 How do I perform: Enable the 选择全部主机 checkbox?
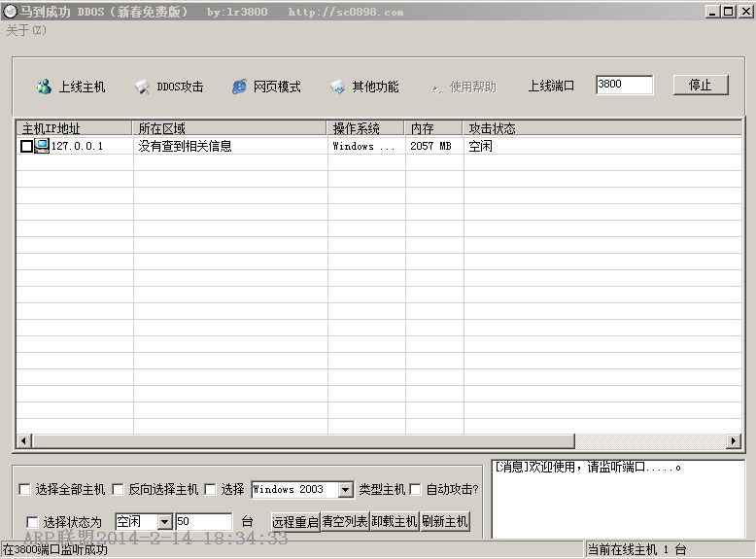pyautogui.click(x=25, y=490)
